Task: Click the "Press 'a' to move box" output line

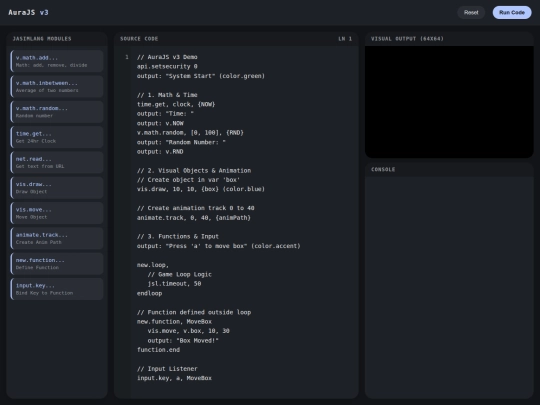Action: pos(219,246)
